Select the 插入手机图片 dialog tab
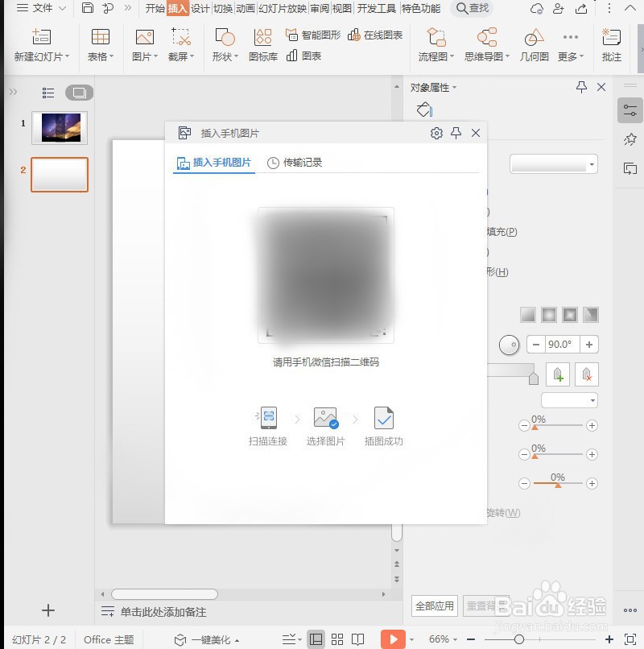Image resolution: width=644 pixels, height=649 pixels. pyautogui.click(x=213, y=163)
